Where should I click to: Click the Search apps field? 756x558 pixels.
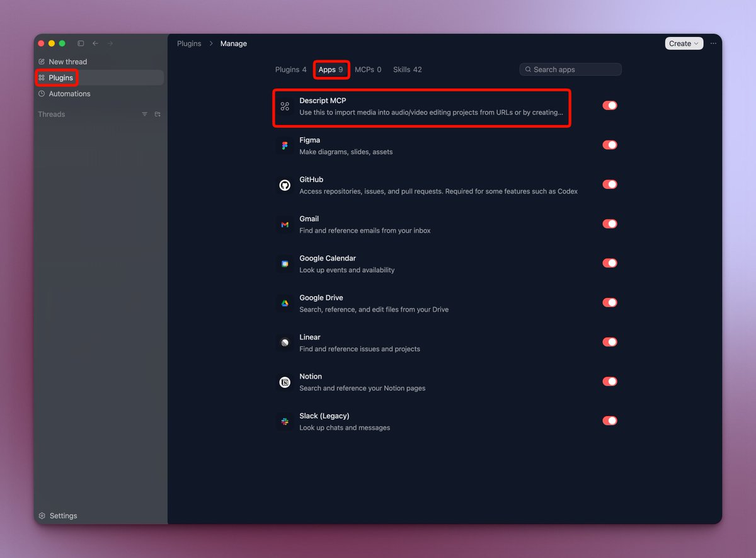[x=571, y=69]
